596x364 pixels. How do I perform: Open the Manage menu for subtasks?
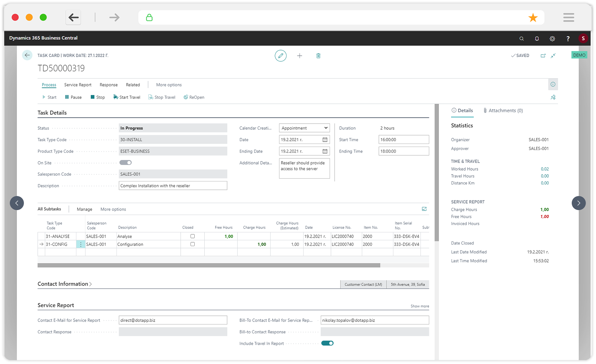84,209
